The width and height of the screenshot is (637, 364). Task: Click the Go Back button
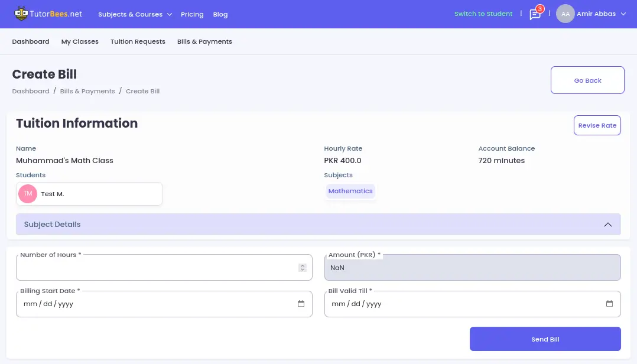[x=587, y=80]
